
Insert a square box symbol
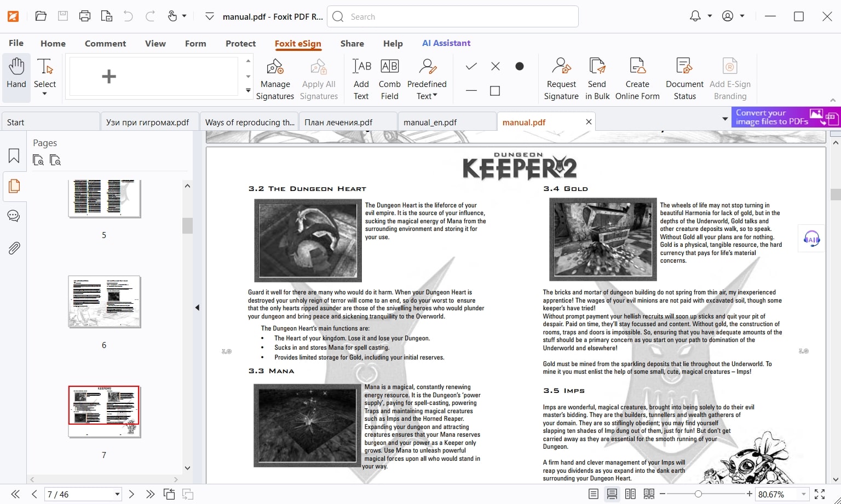click(495, 91)
